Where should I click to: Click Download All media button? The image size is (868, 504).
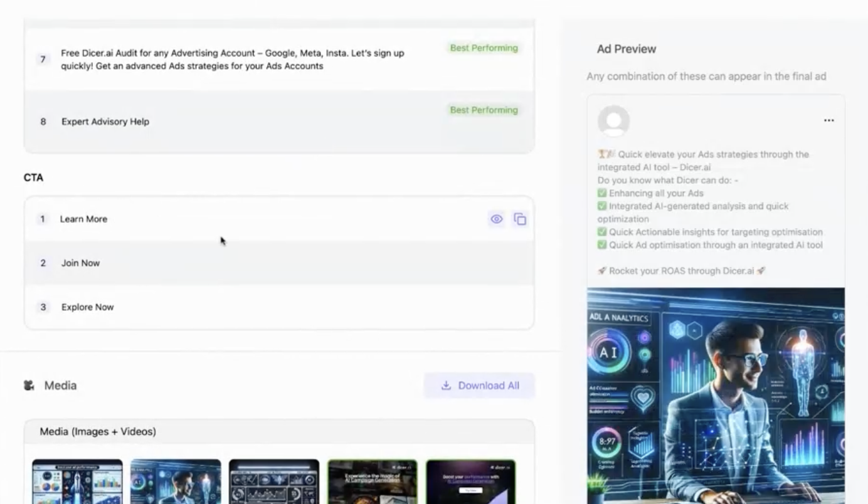[480, 386]
